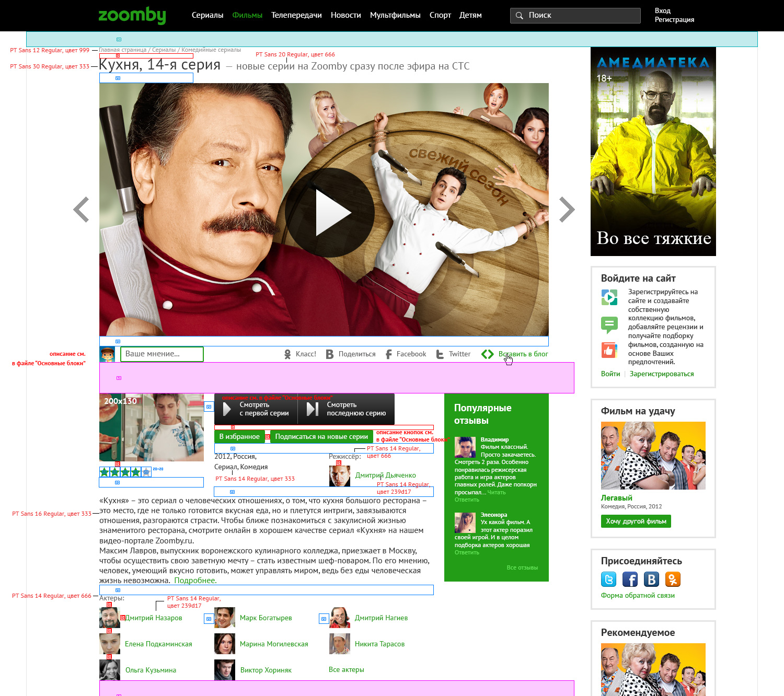Click Форма обратной связи link
Viewport: 784px width, 696px height.
[x=638, y=596]
